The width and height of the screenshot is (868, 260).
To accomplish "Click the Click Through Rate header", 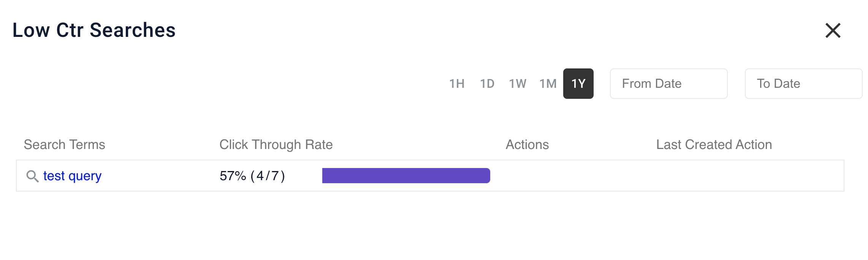I will pos(276,144).
